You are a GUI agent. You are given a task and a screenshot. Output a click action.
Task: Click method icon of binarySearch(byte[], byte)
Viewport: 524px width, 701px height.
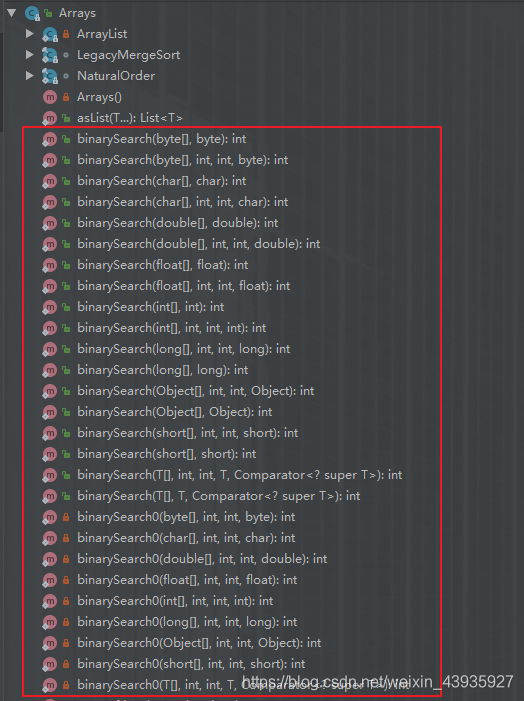coord(50,139)
